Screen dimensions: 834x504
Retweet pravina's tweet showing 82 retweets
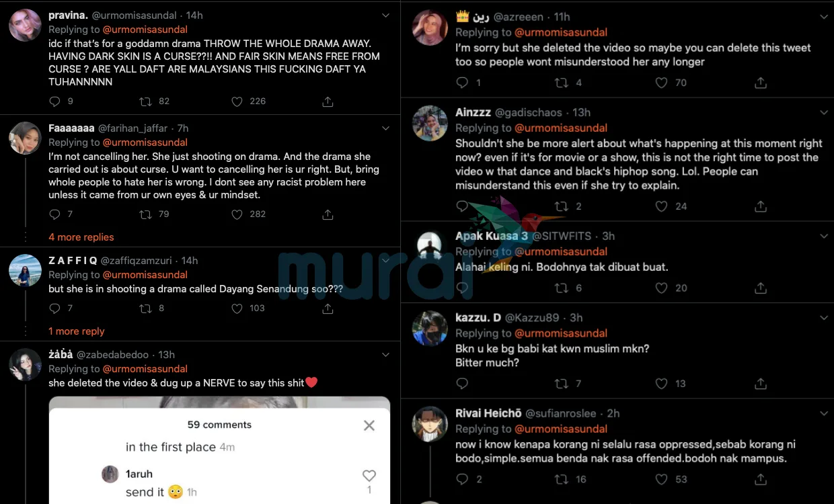point(145,101)
